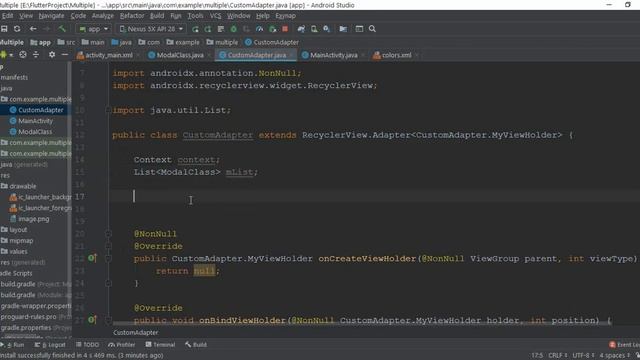Screen dimensions: 640x360
Task: Switch to the ModalClass.java tab
Action: (x=180, y=55)
